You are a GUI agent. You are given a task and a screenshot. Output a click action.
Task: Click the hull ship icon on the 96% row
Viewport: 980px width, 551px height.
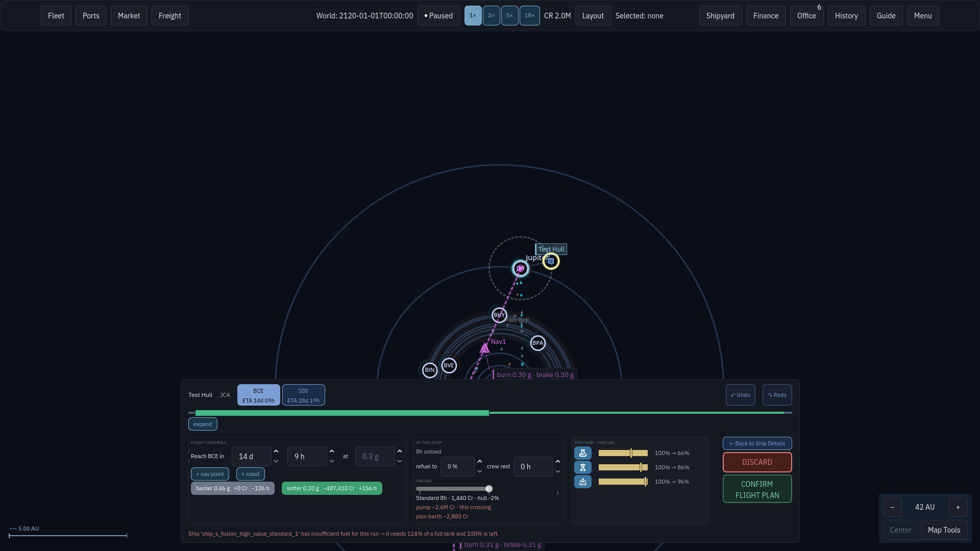tap(582, 482)
